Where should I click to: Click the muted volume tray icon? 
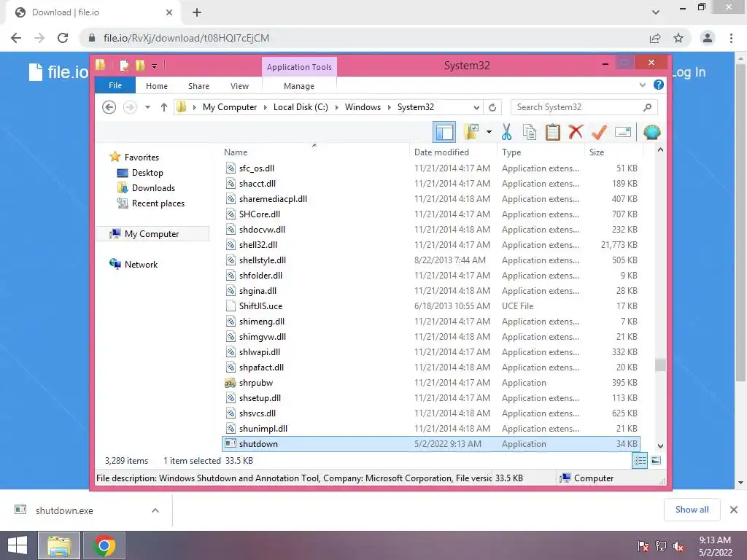[678, 546]
